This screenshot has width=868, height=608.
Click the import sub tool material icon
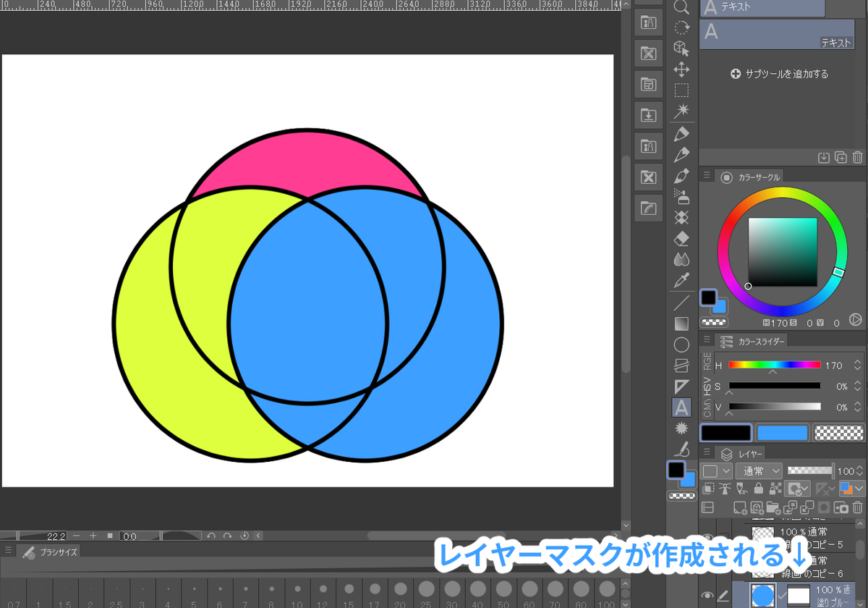click(x=823, y=157)
